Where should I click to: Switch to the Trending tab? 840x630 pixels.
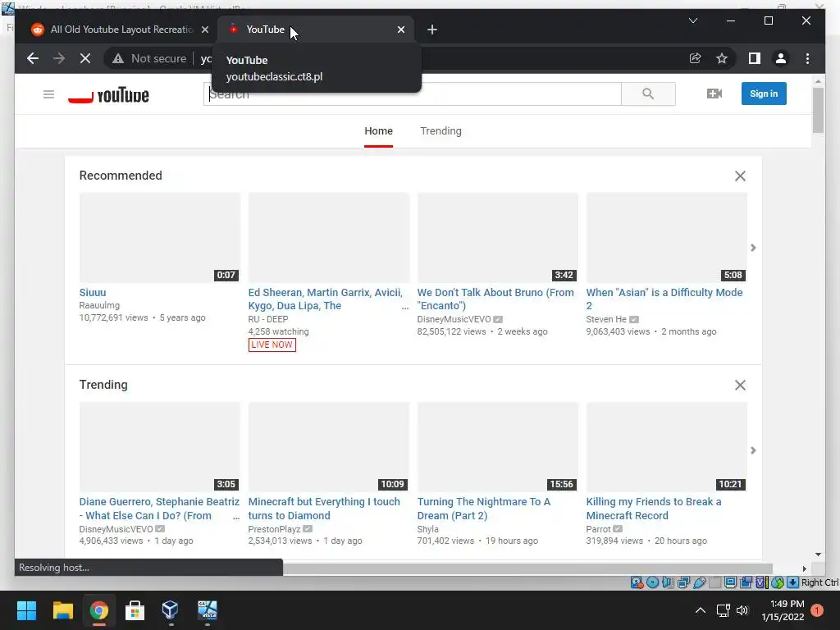pos(441,131)
